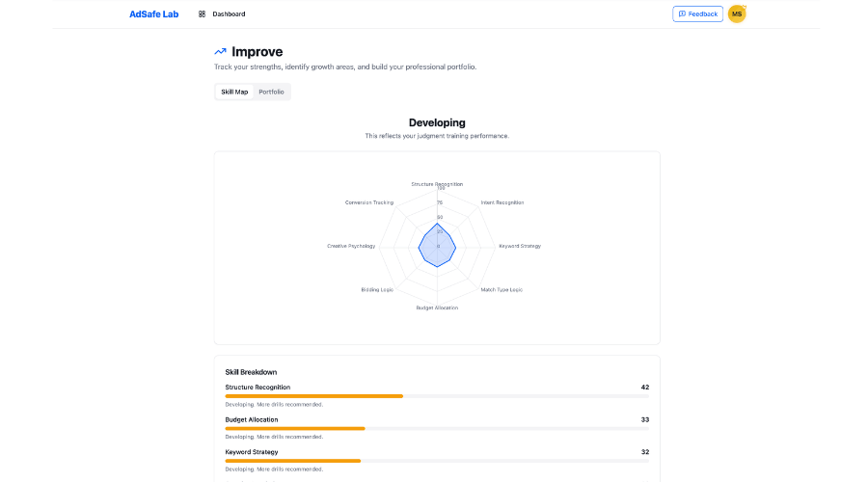The width and height of the screenshot is (868, 482).
Task: Click the blue radar chart polygon
Action: pos(437,246)
